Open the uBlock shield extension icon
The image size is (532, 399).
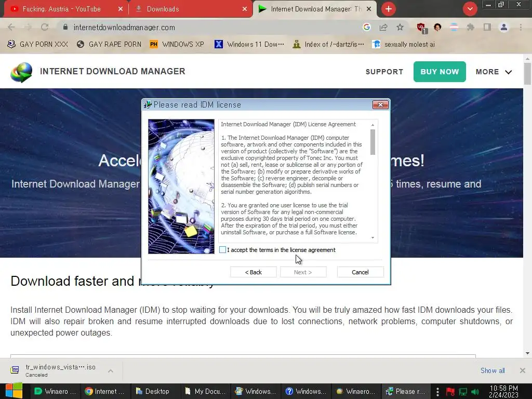422,28
